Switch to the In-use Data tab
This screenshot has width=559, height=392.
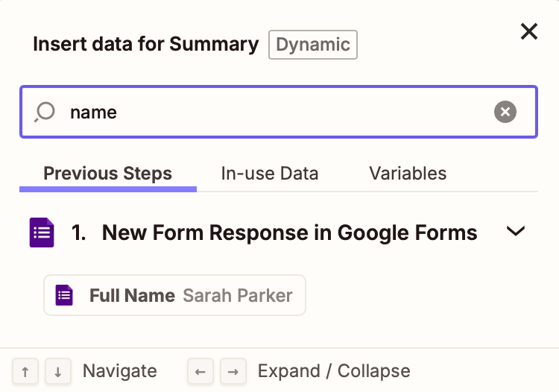[270, 174]
